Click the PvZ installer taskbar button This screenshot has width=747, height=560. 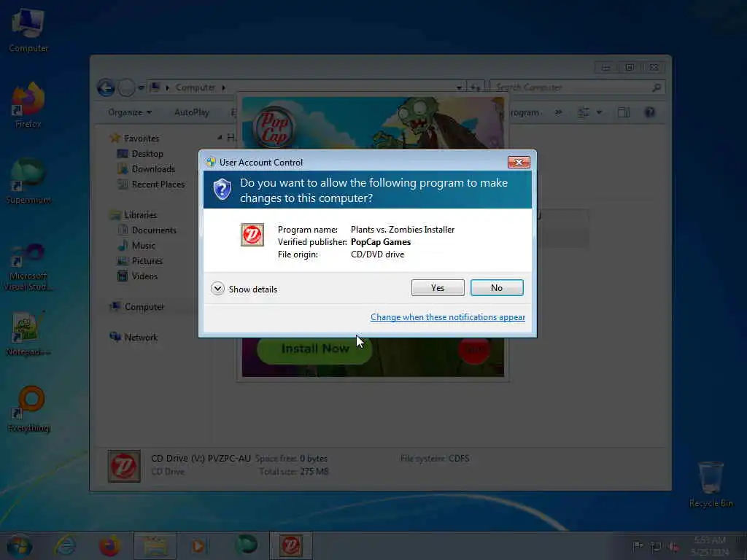[x=291, y=545]
